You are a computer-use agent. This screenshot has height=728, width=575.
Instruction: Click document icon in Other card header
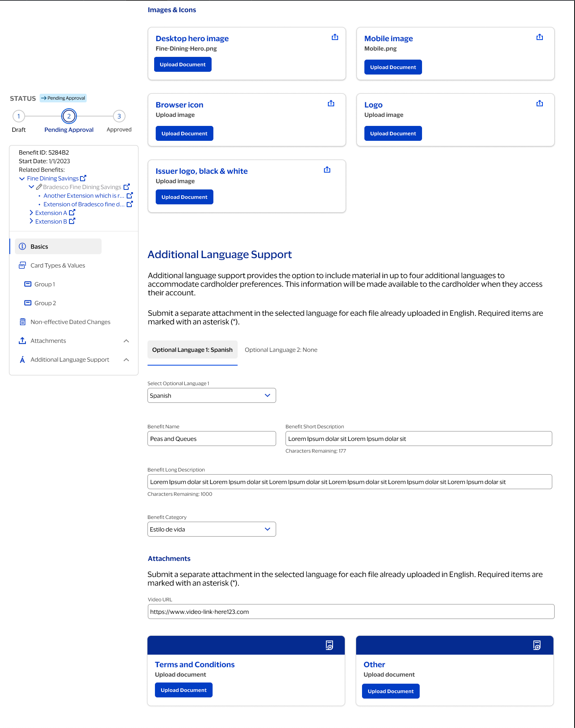click(537, 645)
